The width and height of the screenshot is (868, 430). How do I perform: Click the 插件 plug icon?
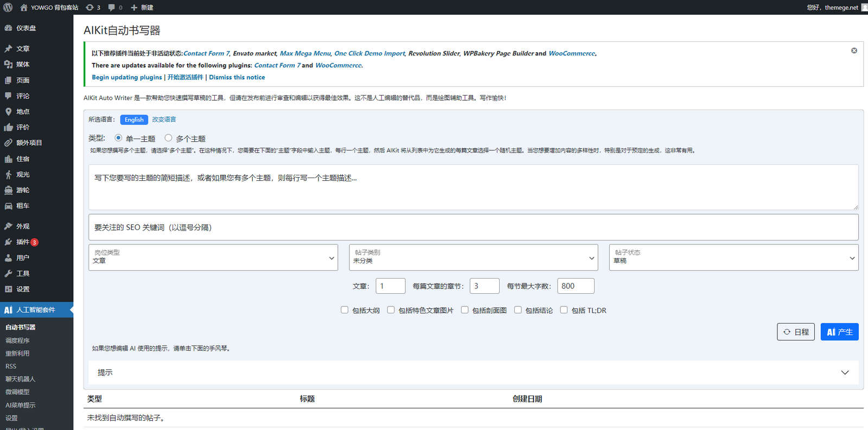pyautogui.click(x=8, y=242)
